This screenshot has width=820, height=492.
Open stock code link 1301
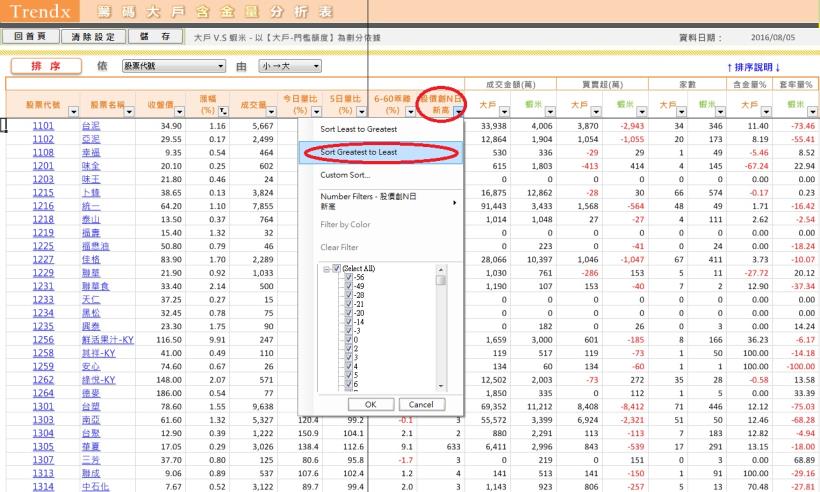(43, 406)
